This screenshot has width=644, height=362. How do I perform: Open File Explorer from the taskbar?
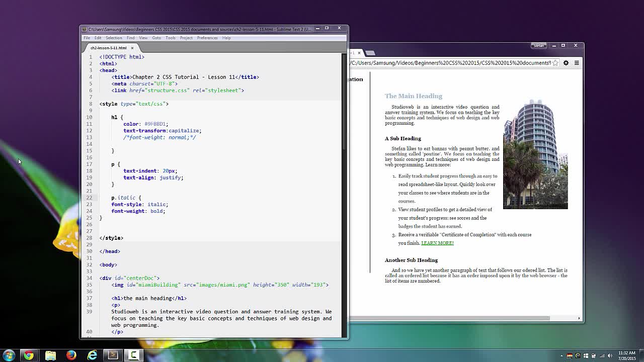50,355
